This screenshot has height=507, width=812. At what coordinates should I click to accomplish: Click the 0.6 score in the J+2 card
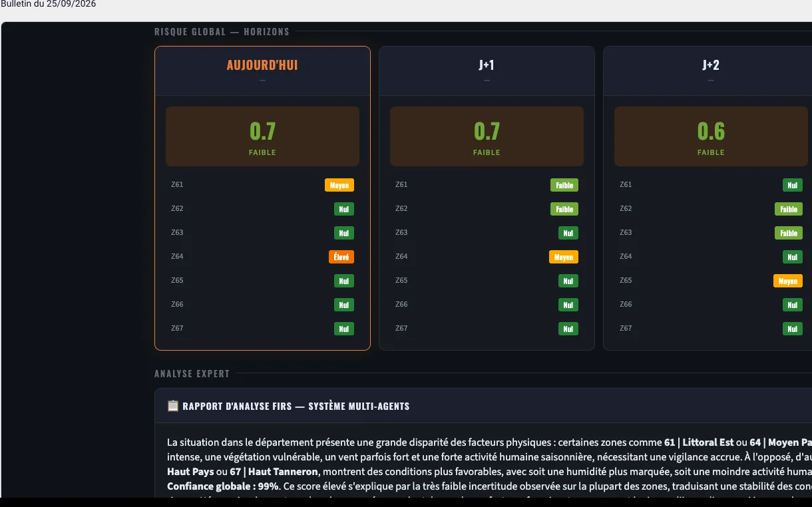(x=711, y=131)
